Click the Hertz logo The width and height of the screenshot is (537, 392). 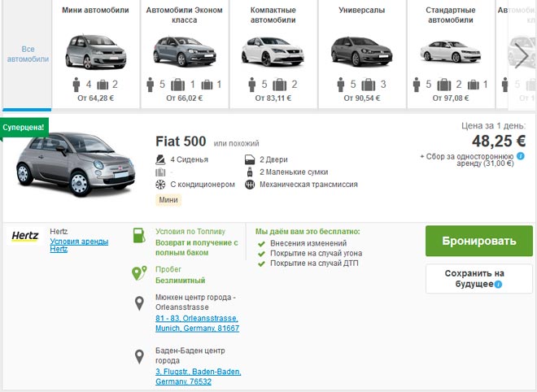26,236
